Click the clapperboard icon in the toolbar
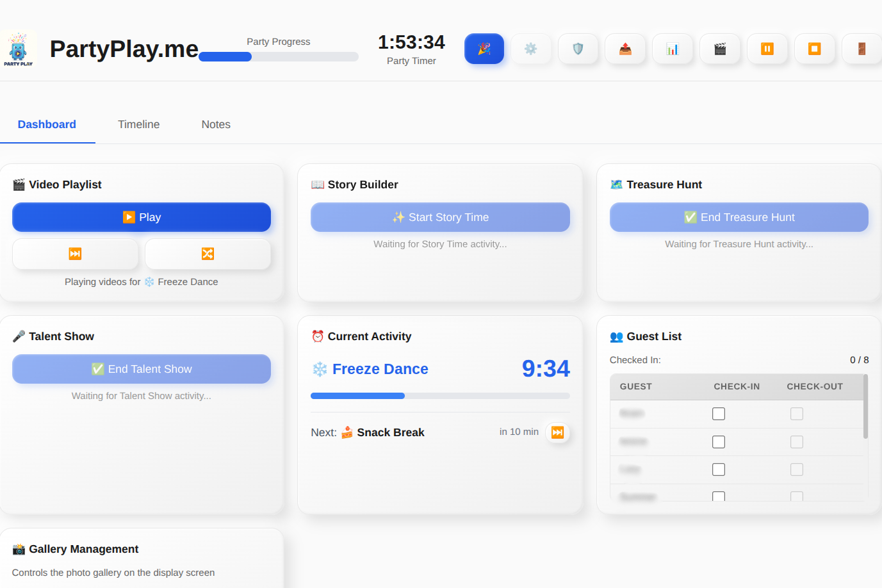The height and width of the screenshot is (588, 882). 720,49
